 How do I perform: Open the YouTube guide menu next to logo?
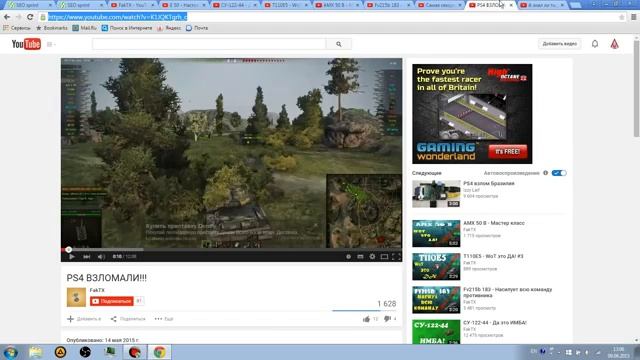pos(51,44)
